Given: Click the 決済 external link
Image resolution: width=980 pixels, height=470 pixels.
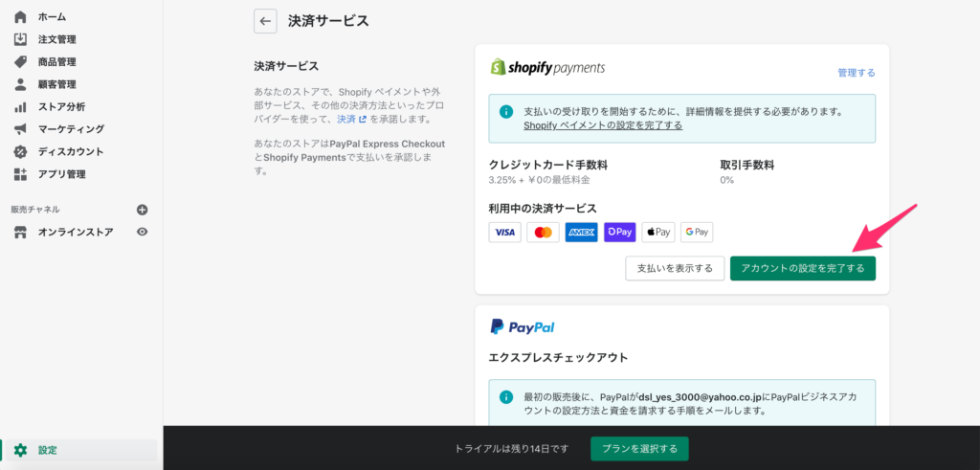Looking at the screenshot, I should click(351, 119).
